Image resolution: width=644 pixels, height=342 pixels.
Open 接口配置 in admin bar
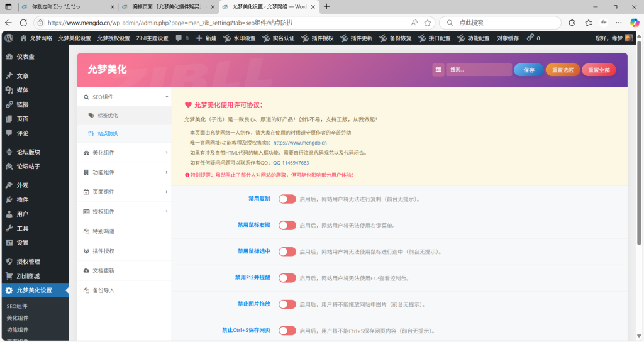pos(435,38)
